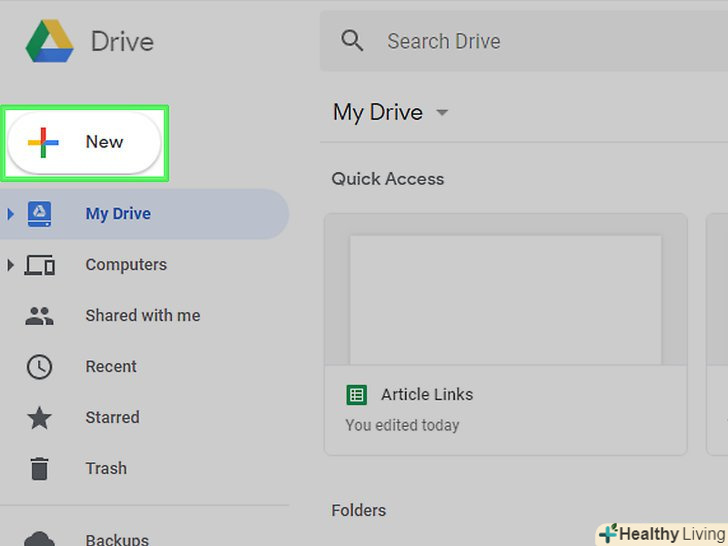The width and height of the screenshot is (728, 546).
Task: Click the Recent clock icon
Action: pyautogui.click(x=39, y=367)
